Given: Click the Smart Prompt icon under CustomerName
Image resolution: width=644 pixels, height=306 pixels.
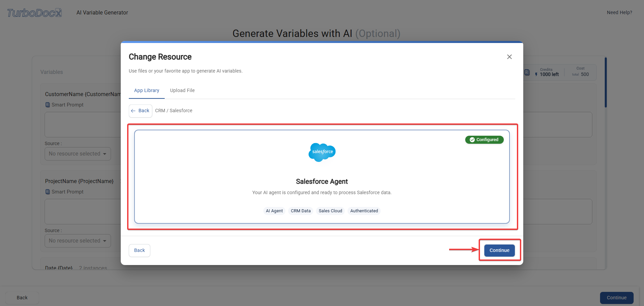Looking at the screenshot, I should [x=48, y=105].
